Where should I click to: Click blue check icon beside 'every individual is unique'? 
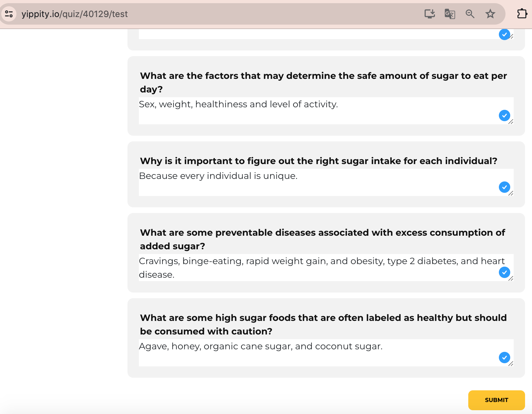[504, 187]
